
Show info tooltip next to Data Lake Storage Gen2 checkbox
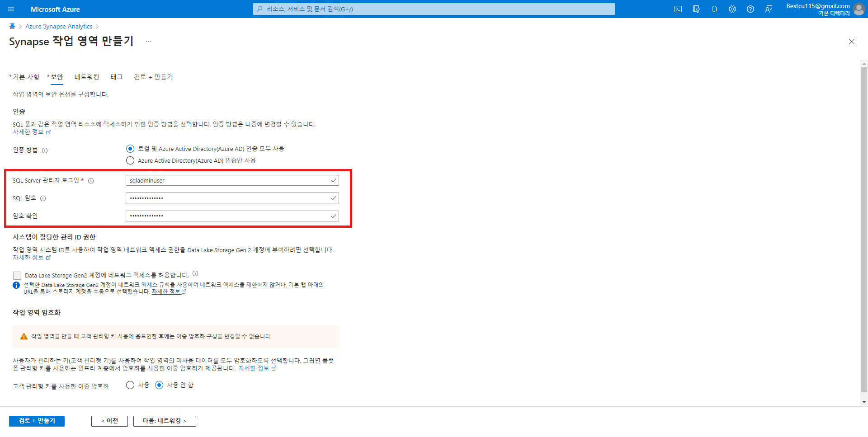point(195,273)
